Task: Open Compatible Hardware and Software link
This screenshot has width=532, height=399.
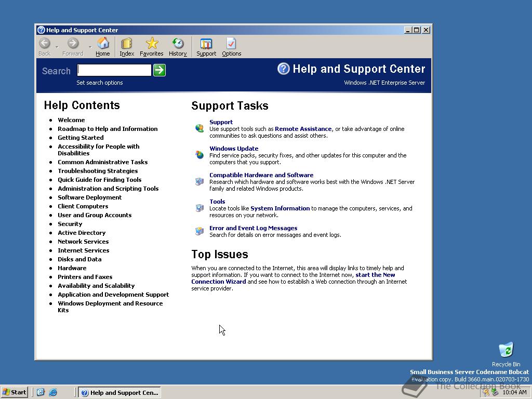Action: (261, 175)
